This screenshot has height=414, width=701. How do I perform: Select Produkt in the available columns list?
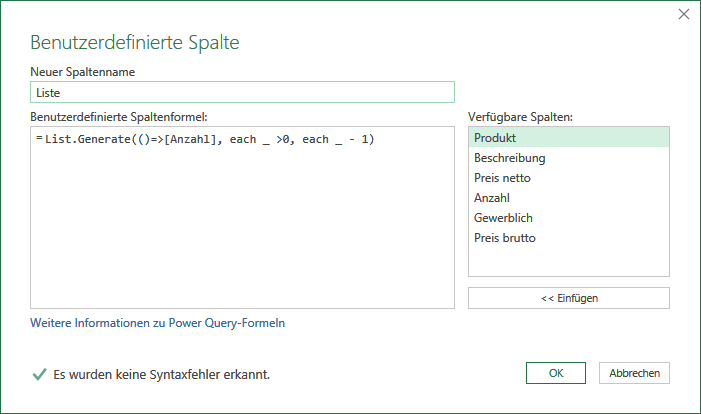[569, 137]
